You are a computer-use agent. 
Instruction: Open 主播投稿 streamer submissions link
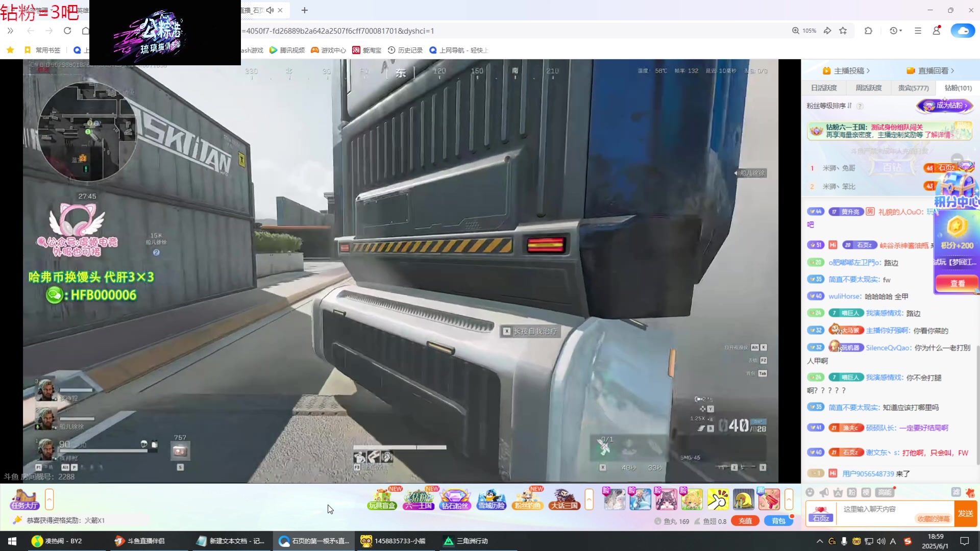pos(846,70)
